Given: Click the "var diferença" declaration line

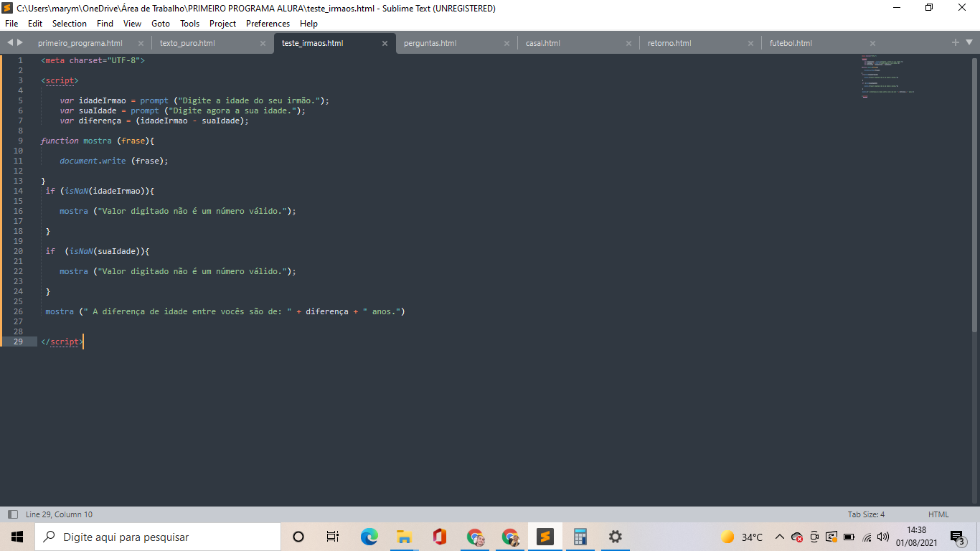Looking at the screenshot, I should [x=154, y=121].
